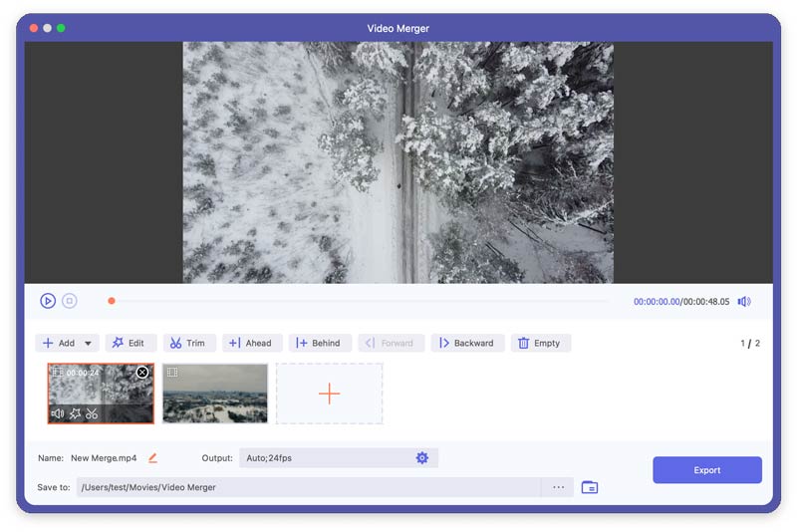Clear all clips with the Empty button

538,343
